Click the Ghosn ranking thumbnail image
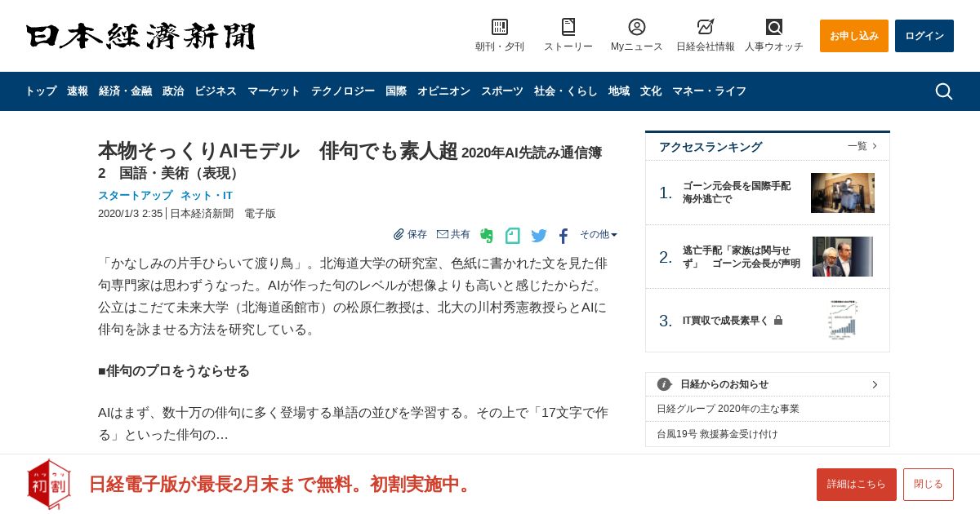Image resolution: width=980 pixels, height=514 pixels. [843, 193]
